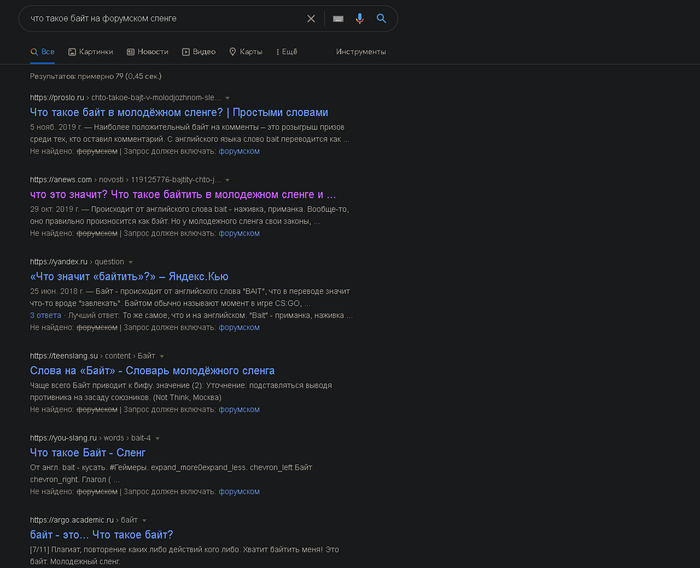This screenshot has height=568, width=700.
Task: Click the https://proslo.ru URL text
Action: (57, 97)
